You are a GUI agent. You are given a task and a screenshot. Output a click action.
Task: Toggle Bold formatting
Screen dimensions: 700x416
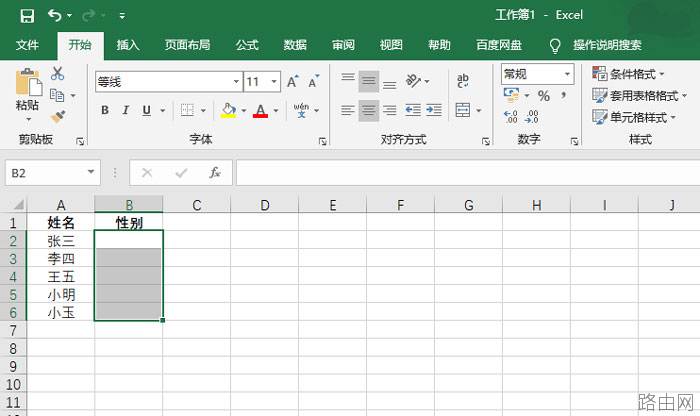click(105, 110)
